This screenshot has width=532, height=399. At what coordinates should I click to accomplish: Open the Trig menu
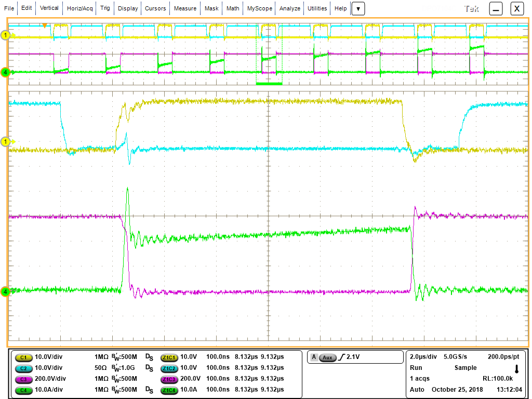[104, 8]
